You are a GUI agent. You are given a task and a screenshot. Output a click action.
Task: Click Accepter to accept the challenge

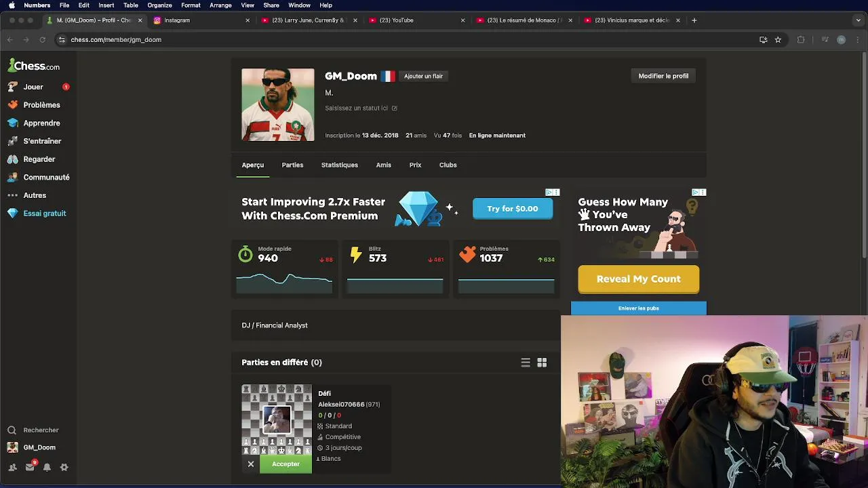285,464
